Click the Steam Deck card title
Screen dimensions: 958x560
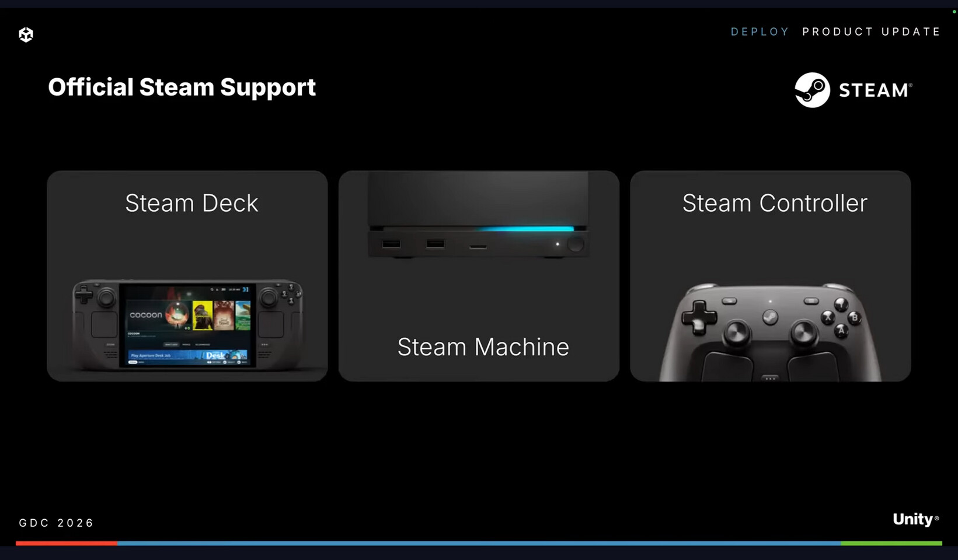[191, 203]
